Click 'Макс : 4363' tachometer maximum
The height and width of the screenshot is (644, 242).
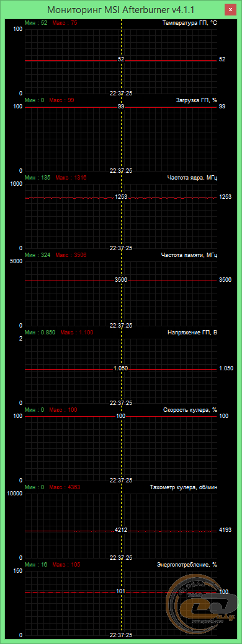click(x=65, y=487)
